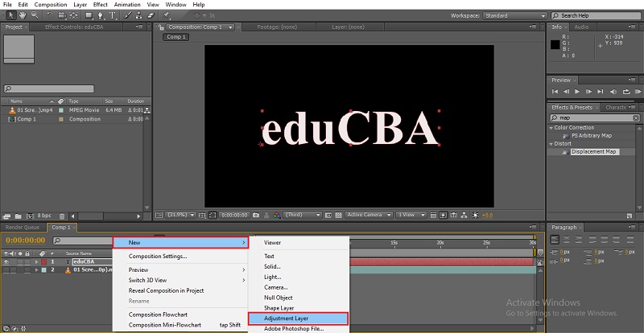Show the video of layer 2
644x333 pixels.
pos(6,269)
